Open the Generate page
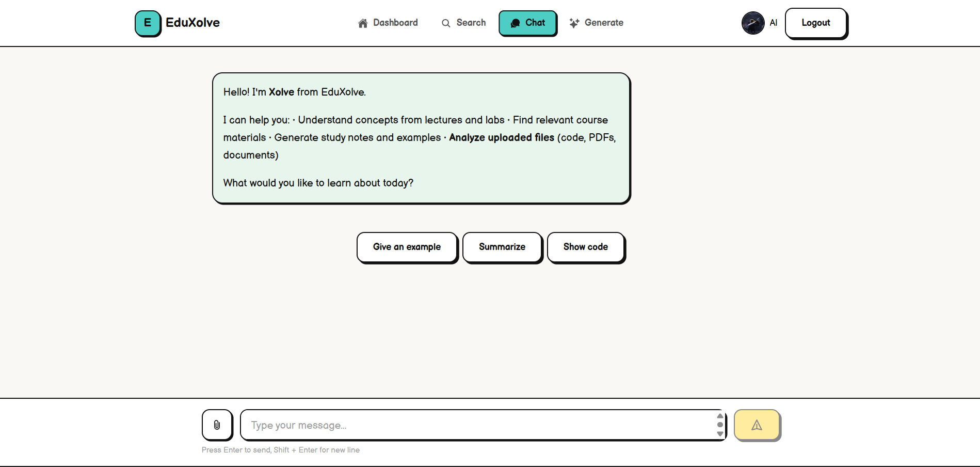 597,23
